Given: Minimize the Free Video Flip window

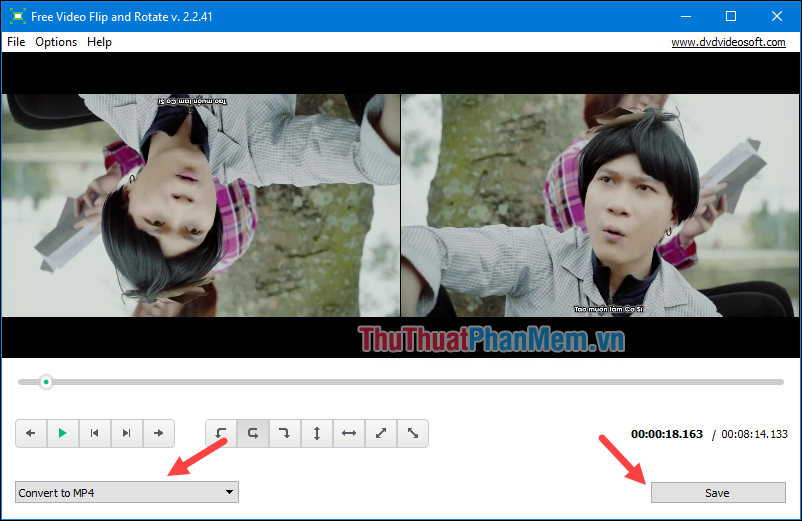Looking at the screenshot, I should coord(686,16).
